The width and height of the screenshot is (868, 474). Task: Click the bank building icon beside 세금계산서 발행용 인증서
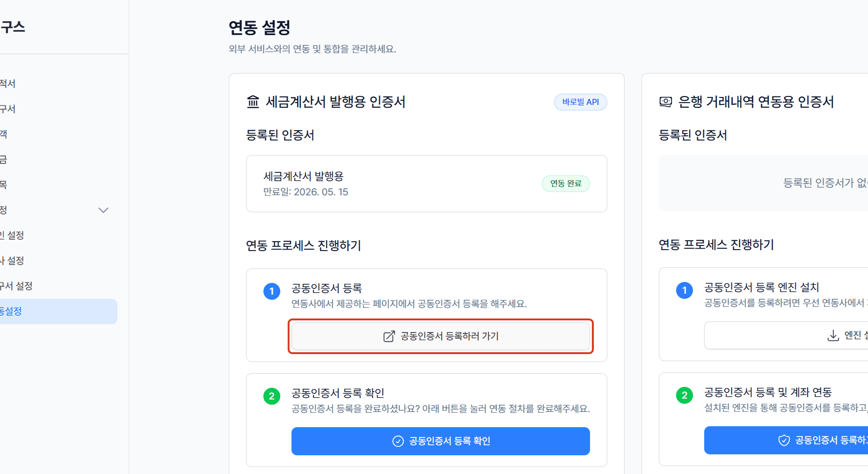253,102
